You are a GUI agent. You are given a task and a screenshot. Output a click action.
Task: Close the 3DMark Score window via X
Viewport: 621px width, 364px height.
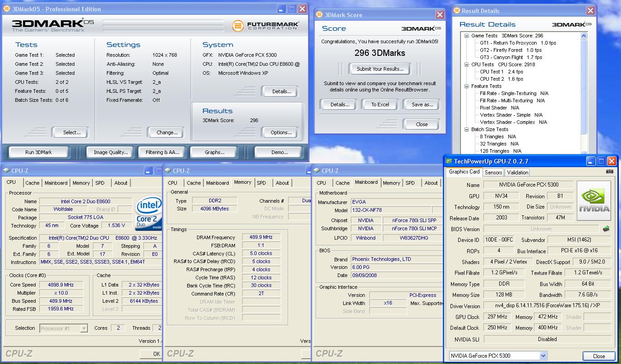coord(440,15)
